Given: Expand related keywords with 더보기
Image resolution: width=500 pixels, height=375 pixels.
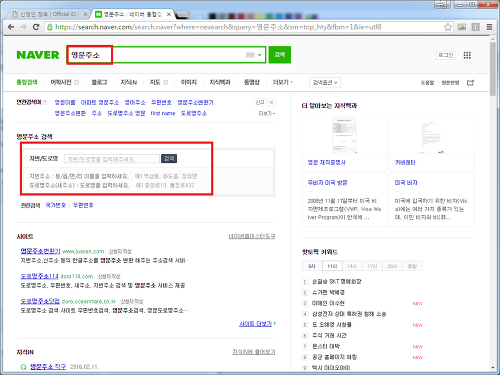Looking at the screenshot, I should pos(267,113).
